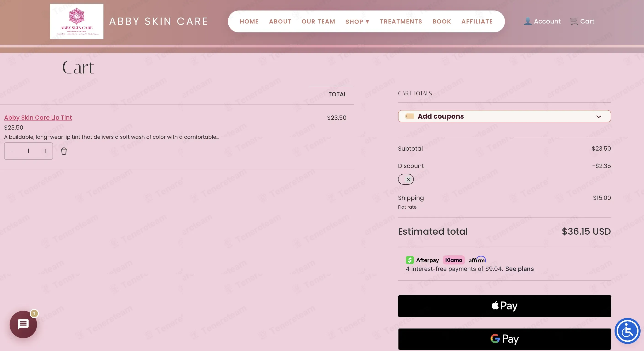Click the lip tint description text
Image resolution: width=644 pixels, height=351 pixels.
click(111, 137)
